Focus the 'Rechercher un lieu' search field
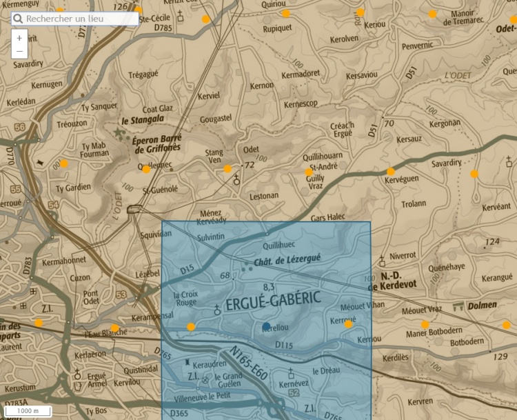 click(79, 19)
